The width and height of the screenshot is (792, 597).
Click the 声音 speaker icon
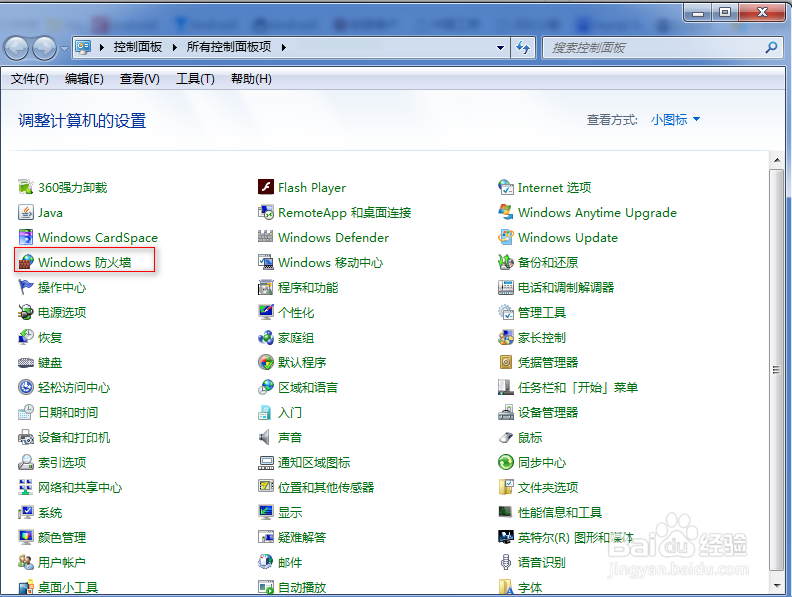[x=266, y=437]
